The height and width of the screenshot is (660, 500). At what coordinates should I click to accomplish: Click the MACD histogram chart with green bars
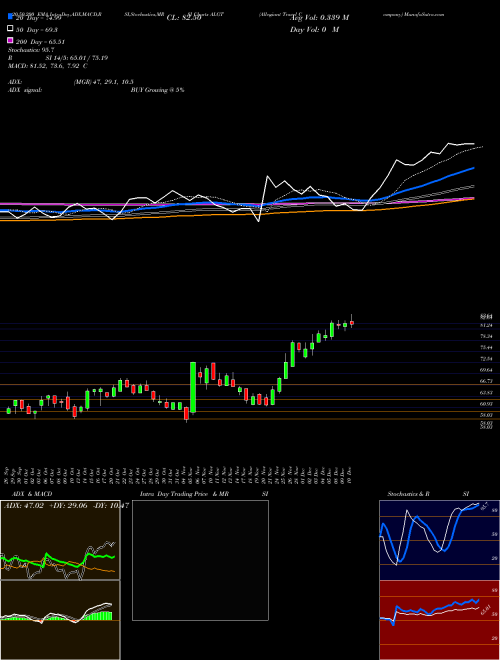60,620
